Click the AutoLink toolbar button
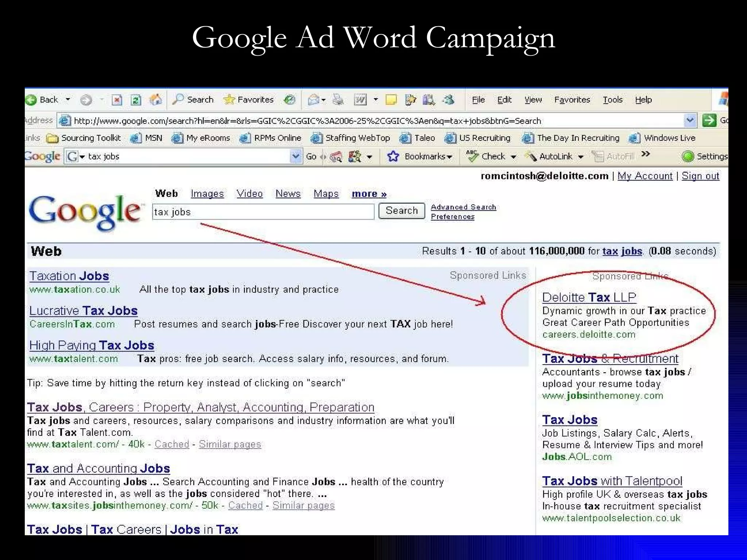This screenshot has height=560, width=747. [549, 156]
